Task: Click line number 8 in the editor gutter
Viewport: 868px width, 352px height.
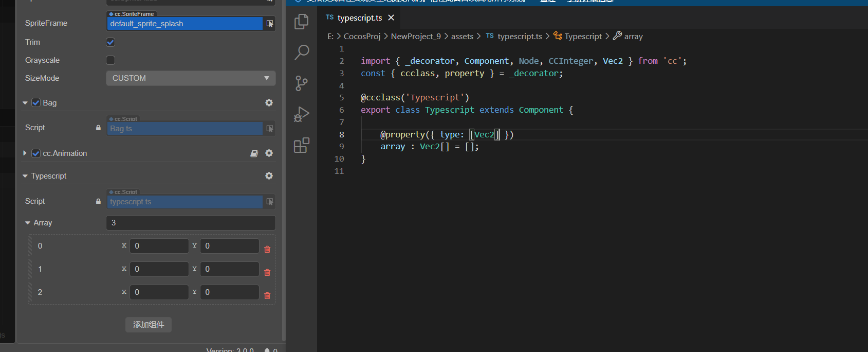Action: (341, 135)
